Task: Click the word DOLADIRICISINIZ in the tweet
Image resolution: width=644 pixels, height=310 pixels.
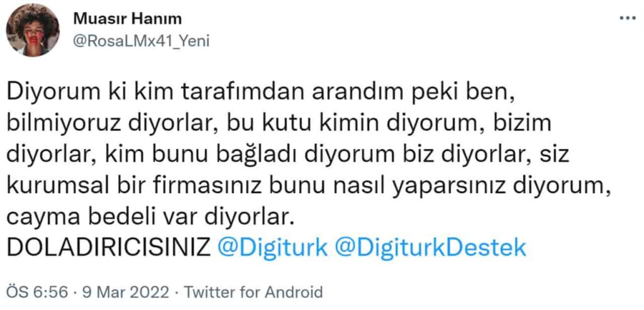Action: 109,248
